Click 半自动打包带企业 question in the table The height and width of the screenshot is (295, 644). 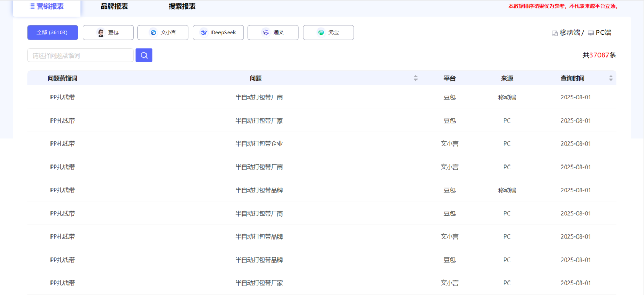click(x=259, y=144)
